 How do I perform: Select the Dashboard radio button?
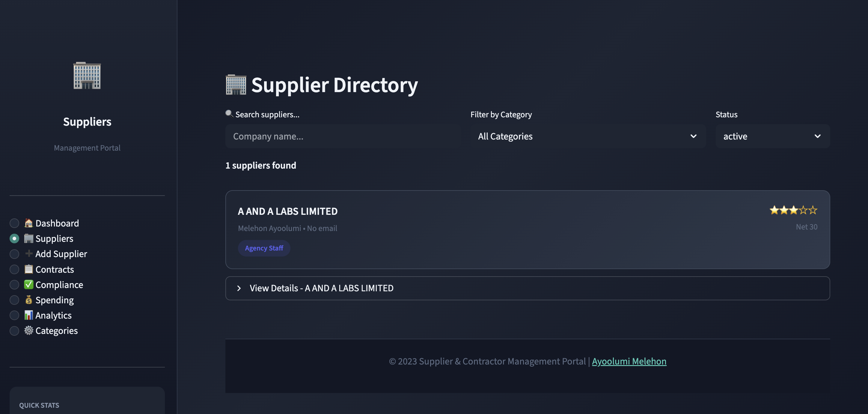(x=14, y=223)
